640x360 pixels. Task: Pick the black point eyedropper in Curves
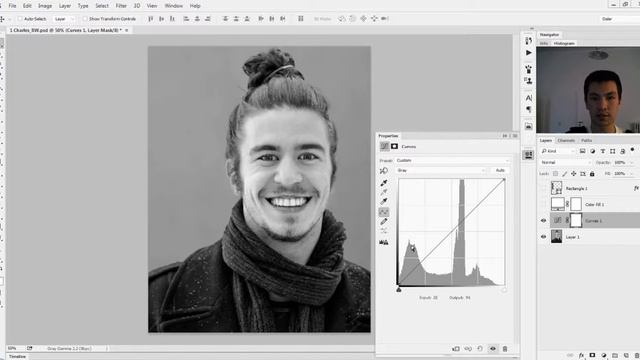point(384,183)
